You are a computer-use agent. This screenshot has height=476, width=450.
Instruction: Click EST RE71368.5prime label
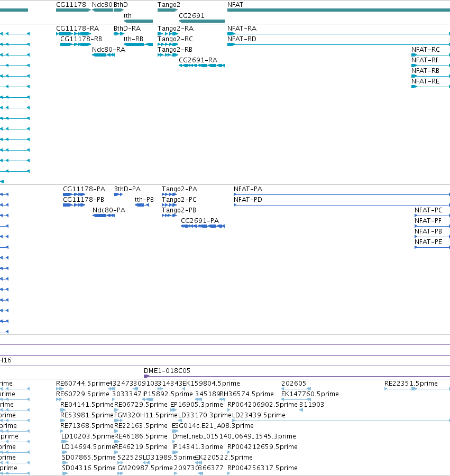click(x=87, y=426)
